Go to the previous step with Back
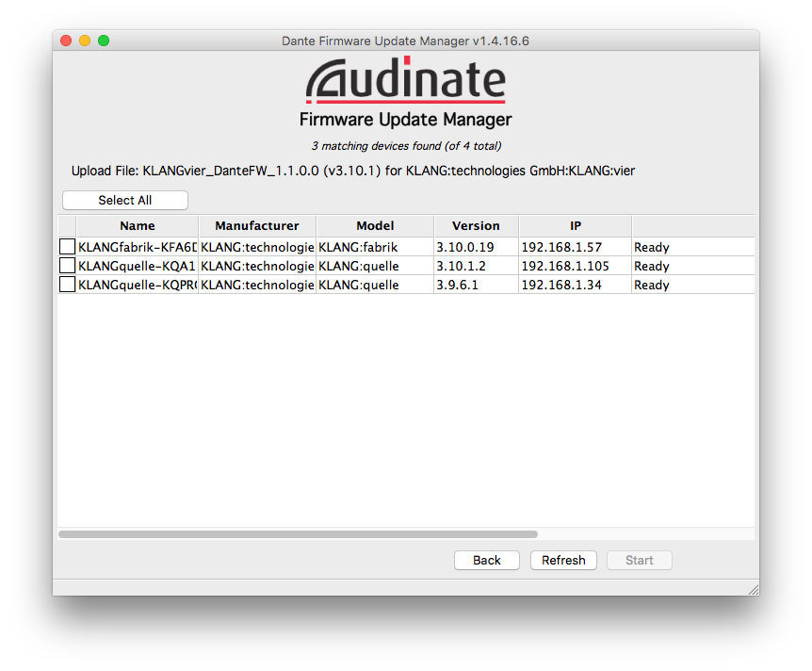Screen dimensions: 812x671 [486, 560]
